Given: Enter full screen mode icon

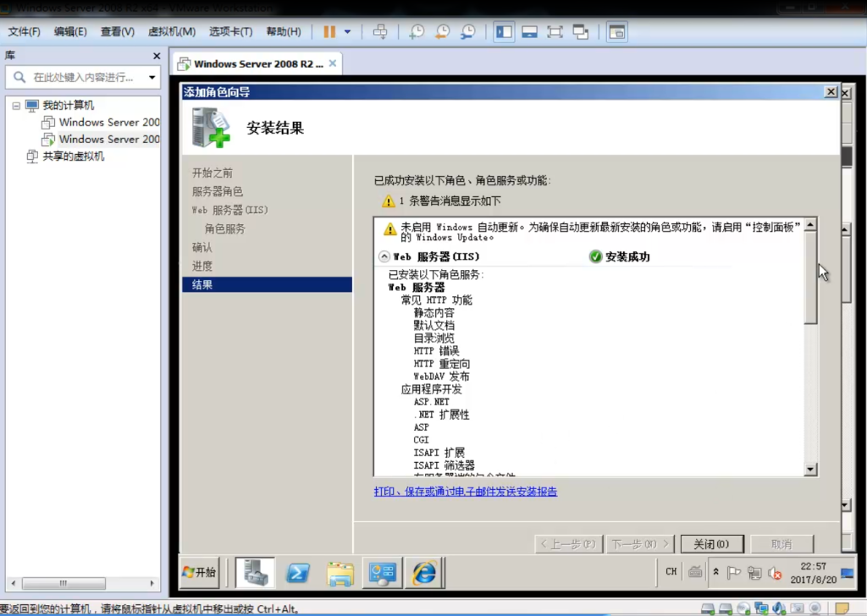Looking at the screenshot, I should click(555, 32).
